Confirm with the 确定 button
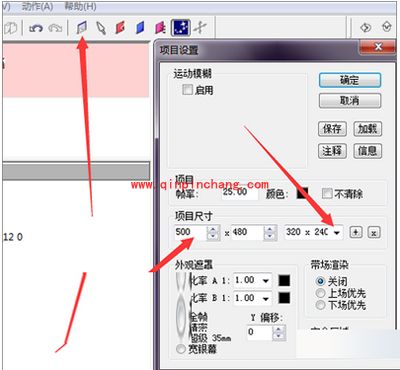The width and height of the screenshot is (400, 370). pyautogui.click(x=350, y=80)
